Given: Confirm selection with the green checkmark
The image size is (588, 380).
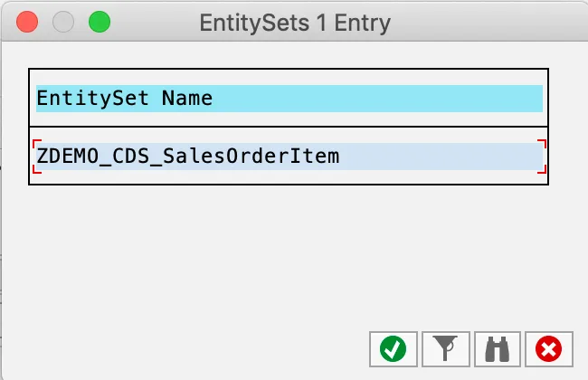Looking at the screenshot, I should coord(393,348).
